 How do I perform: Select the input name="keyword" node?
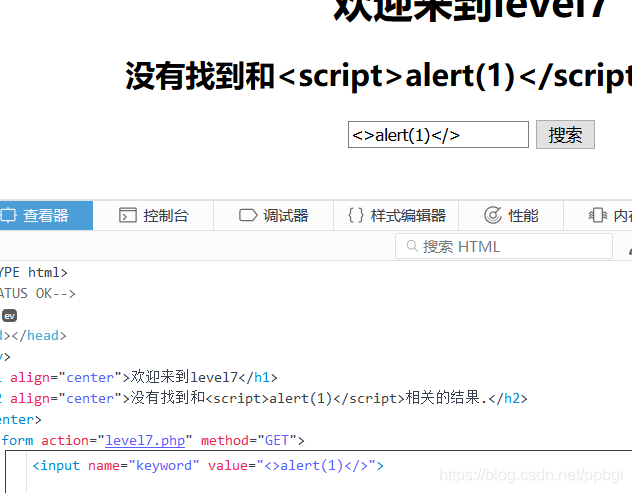click(208, 466)
